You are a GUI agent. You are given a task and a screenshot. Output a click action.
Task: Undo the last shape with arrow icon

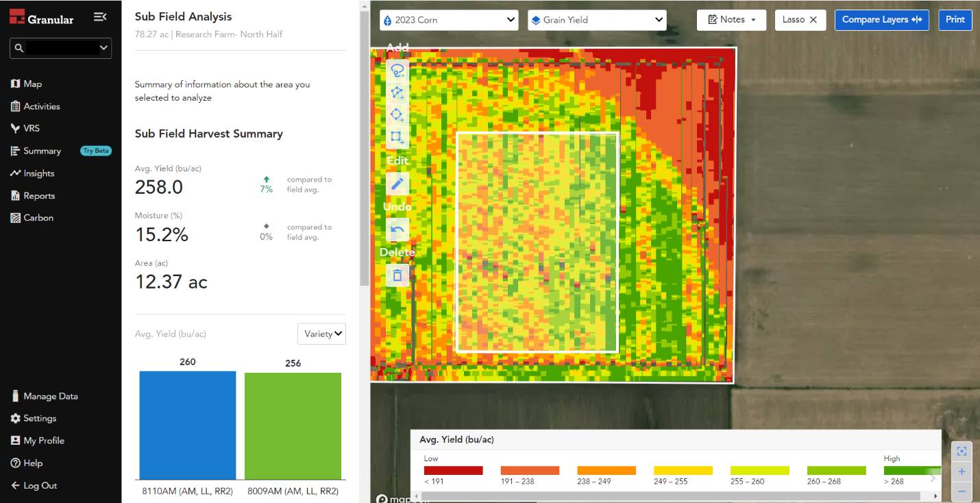coord(397,230)
